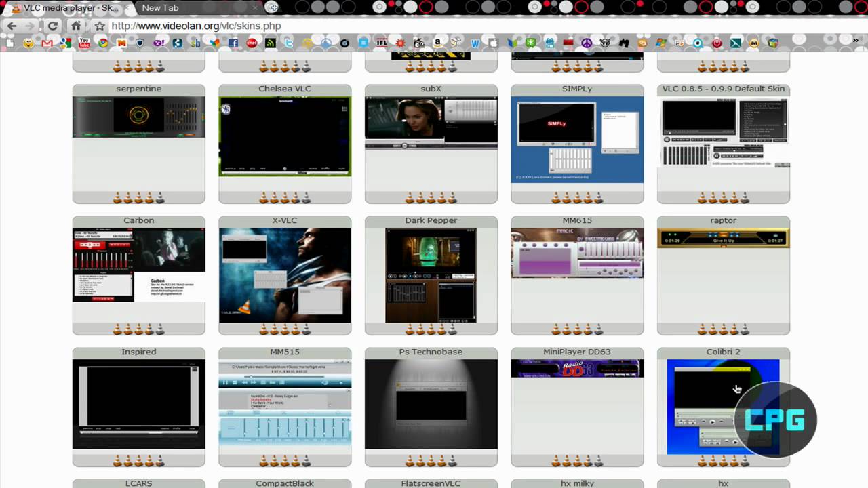Click the cone rating under X-VLC skin
This screenshot has height=488, width=868.
285,329
